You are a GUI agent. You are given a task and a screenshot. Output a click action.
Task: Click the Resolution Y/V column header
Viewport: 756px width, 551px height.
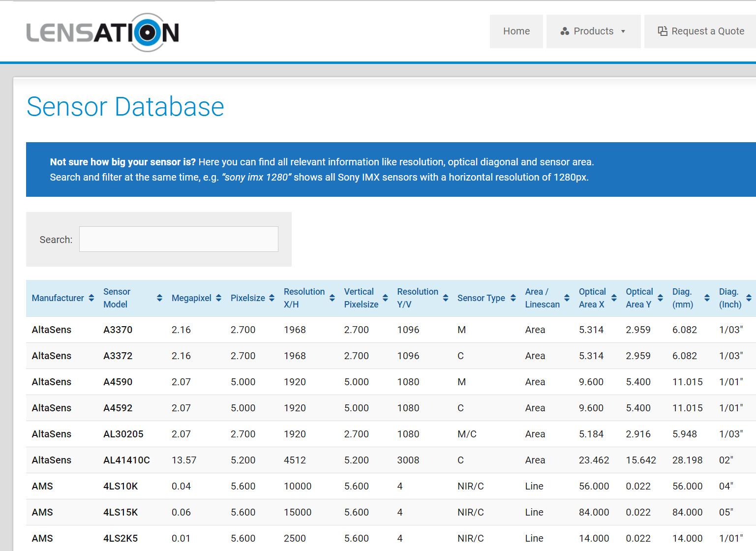417,298
